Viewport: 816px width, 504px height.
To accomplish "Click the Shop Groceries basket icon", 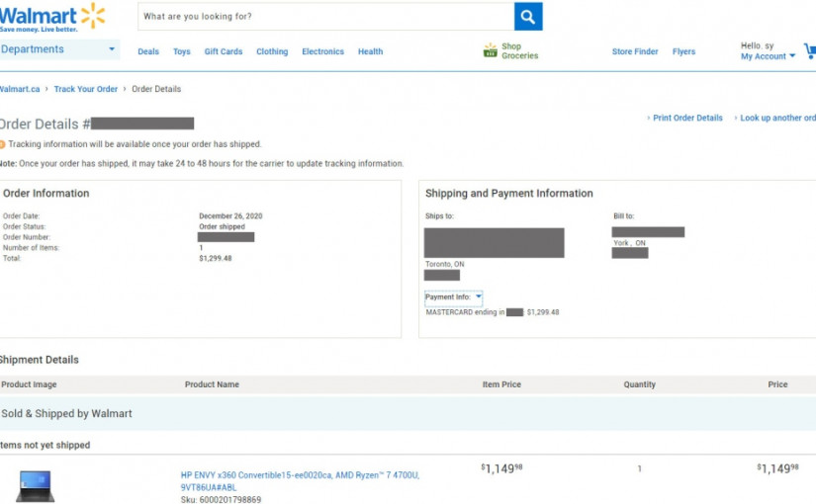I will point(490,50).
